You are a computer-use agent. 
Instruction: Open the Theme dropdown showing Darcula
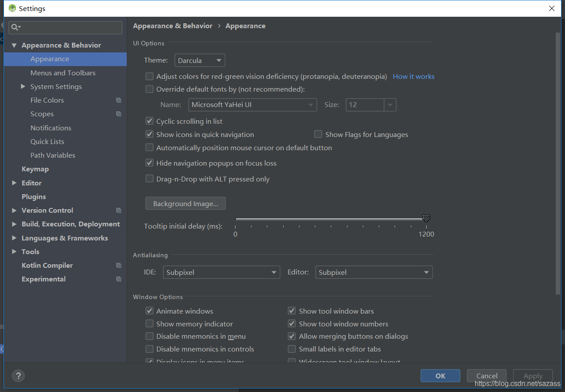[x=200, y=60]
